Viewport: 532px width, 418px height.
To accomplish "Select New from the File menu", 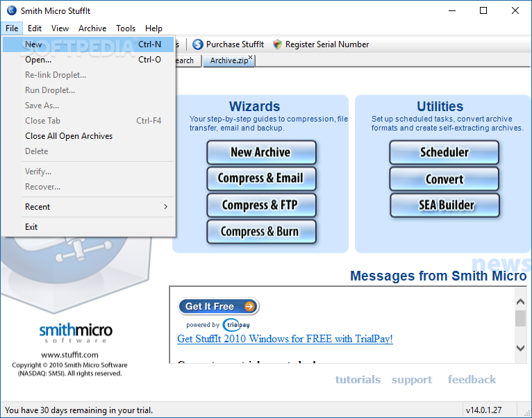I will pos(88,44).
